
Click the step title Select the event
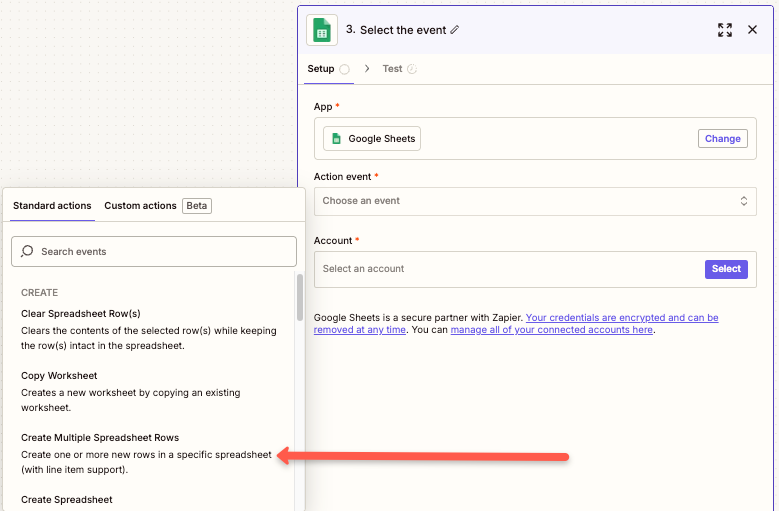(403, 30)
